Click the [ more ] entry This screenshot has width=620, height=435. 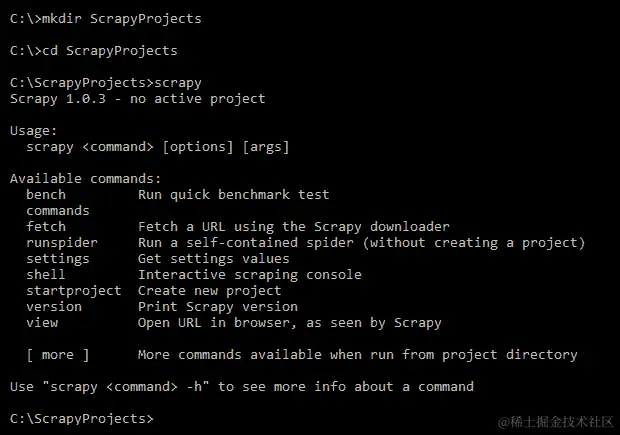pyautogui.click(x=58, y=355)
